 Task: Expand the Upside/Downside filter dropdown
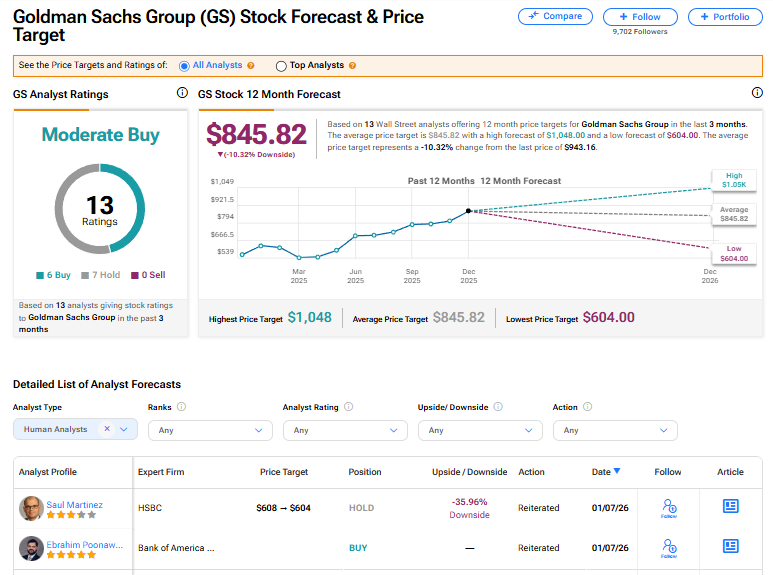click(x=480, y=430)
